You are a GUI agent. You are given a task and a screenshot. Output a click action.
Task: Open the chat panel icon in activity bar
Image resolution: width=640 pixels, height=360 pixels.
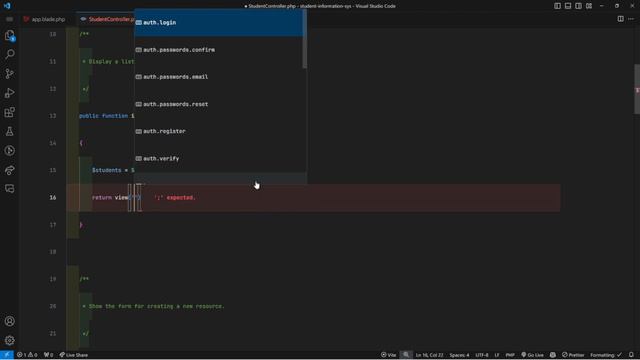point(9,189)
